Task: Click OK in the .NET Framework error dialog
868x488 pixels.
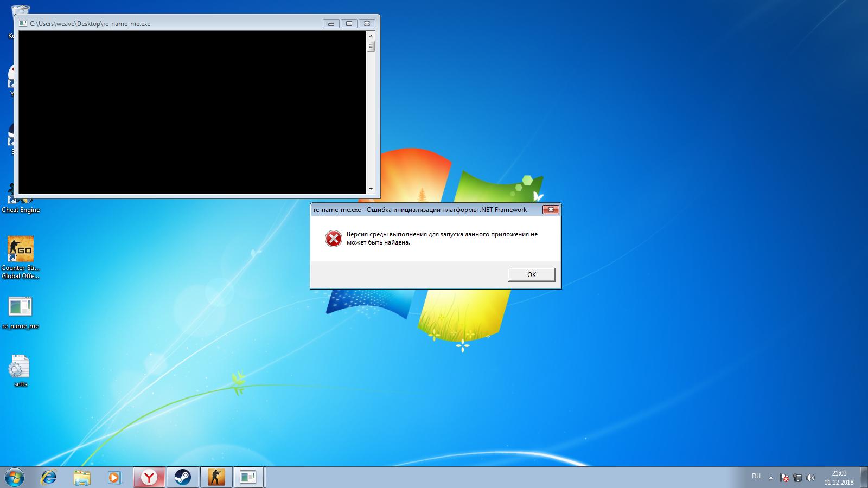Action: [531, 275]
